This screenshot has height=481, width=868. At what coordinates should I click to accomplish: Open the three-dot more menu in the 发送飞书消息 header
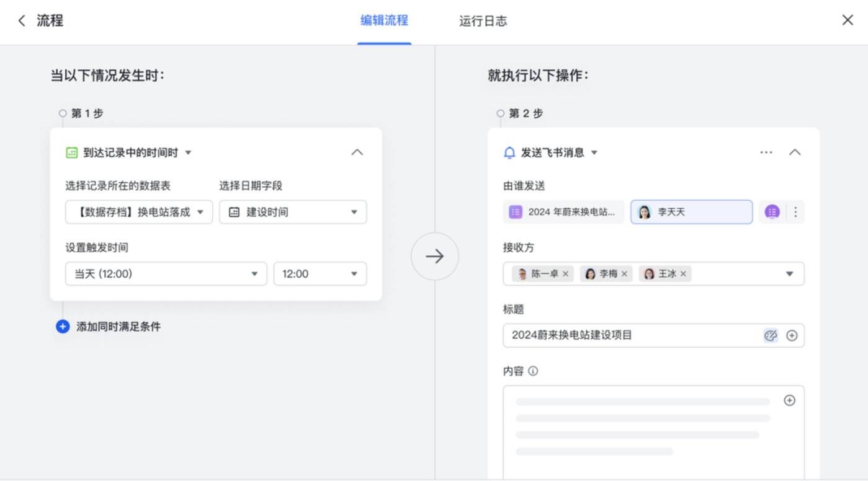pyautogui.click(x=766, y=152)
